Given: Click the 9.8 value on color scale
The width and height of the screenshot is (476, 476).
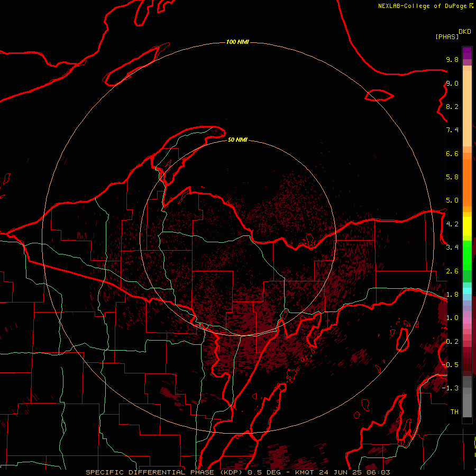Looking at the screenshot, I should click(x=452, y=59).
